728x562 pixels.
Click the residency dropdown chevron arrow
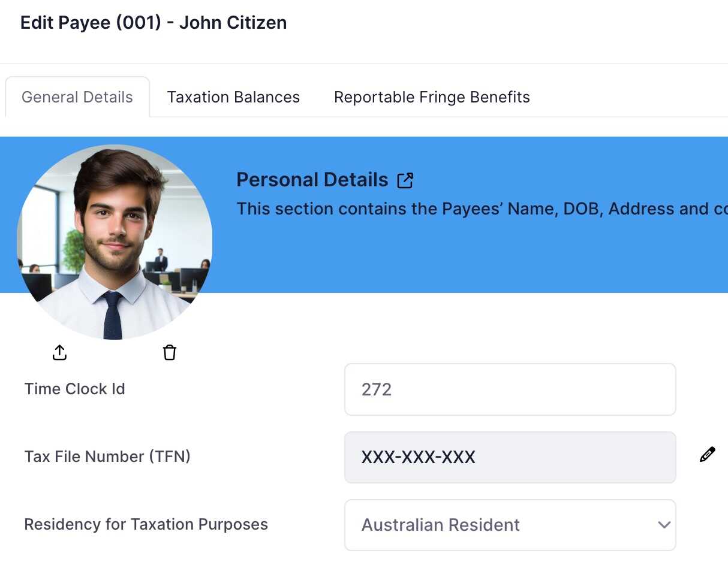(x=663, y=525)
